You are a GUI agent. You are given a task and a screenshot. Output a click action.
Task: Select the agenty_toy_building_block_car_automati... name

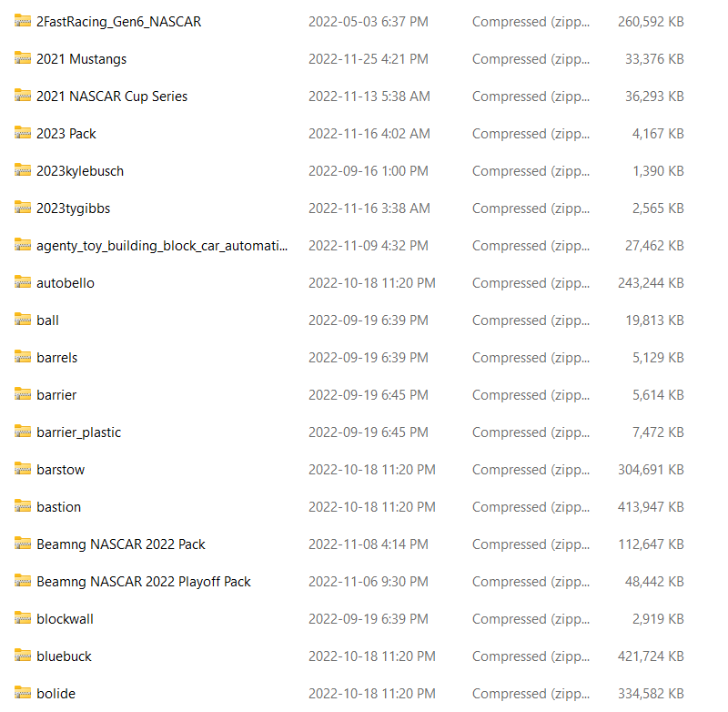(162, 246)
